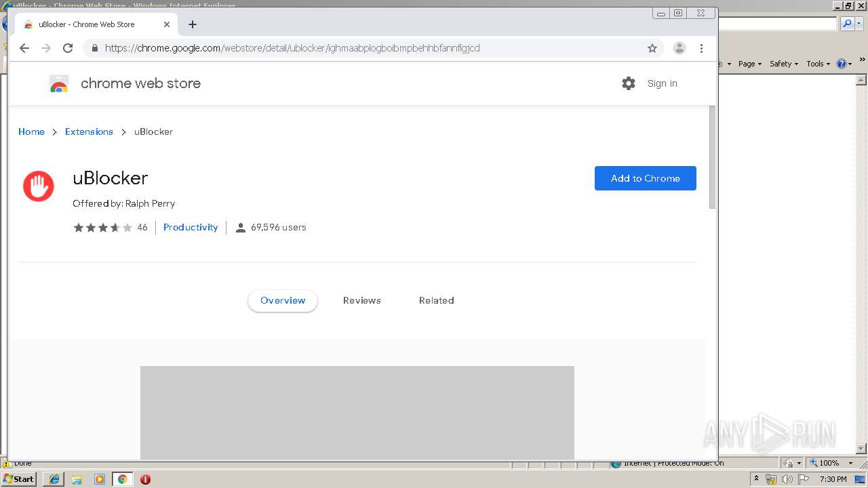Click Internet Explorer taskbar icon

pos(54,479)
